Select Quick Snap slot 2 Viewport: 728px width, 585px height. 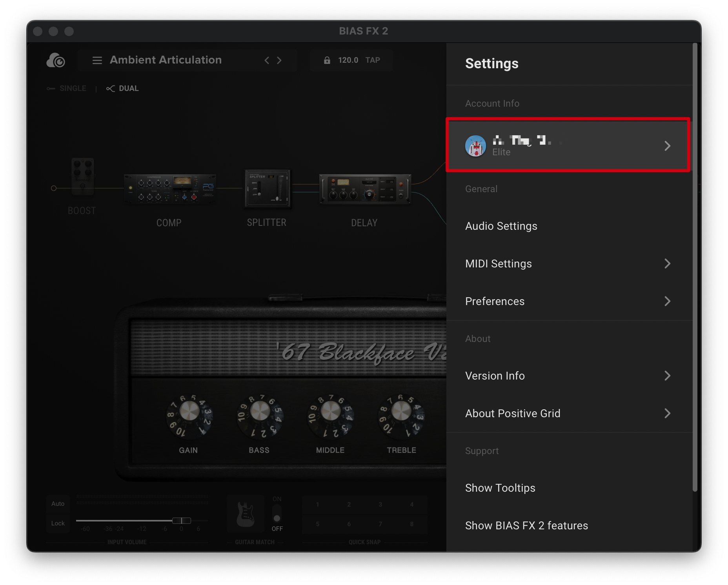click(x=349, y=505)
